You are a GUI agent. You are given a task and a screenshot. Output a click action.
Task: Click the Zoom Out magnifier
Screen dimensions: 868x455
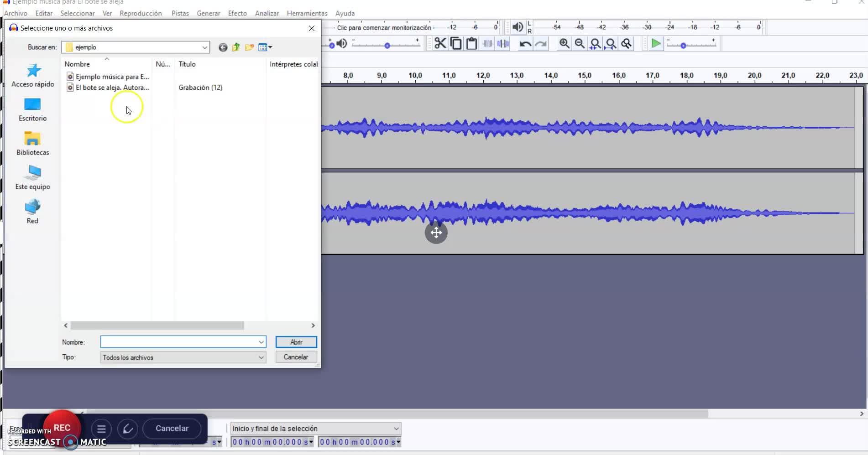point(580,44)
